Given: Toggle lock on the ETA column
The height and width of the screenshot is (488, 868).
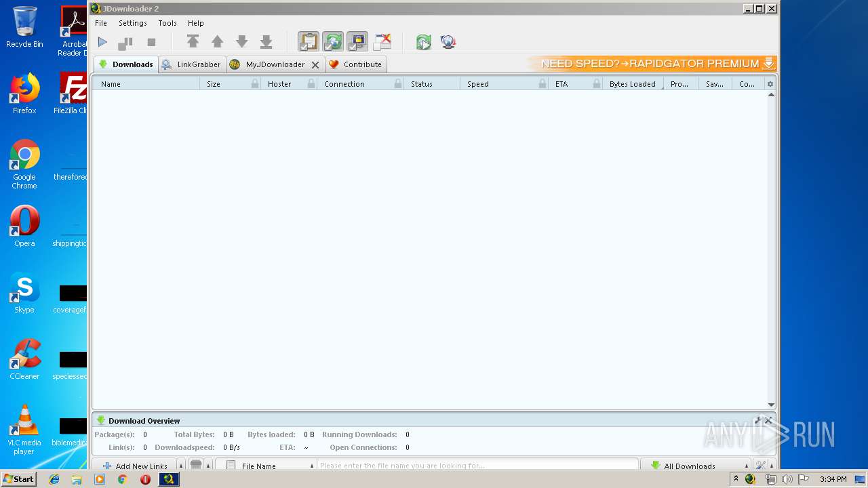Looking at the screenshot, I should (x=597, y=84).
